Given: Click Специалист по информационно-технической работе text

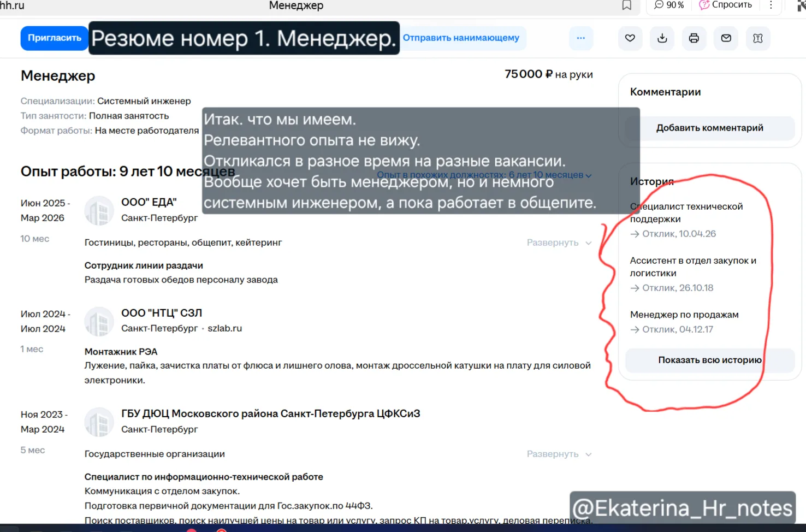Looking at the screenshot, I should click(204, 477).
